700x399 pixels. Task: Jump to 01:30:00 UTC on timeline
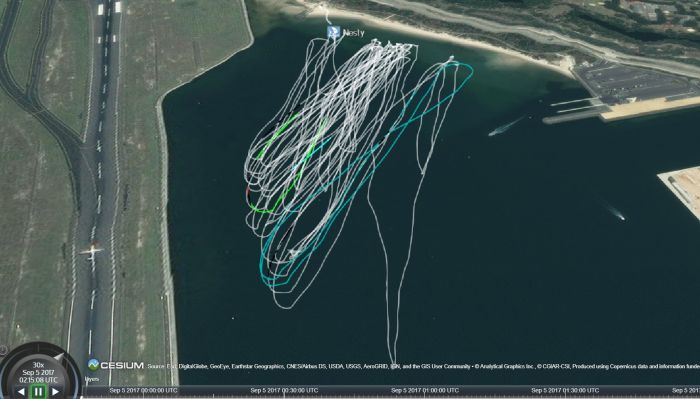tap(565, 391)
